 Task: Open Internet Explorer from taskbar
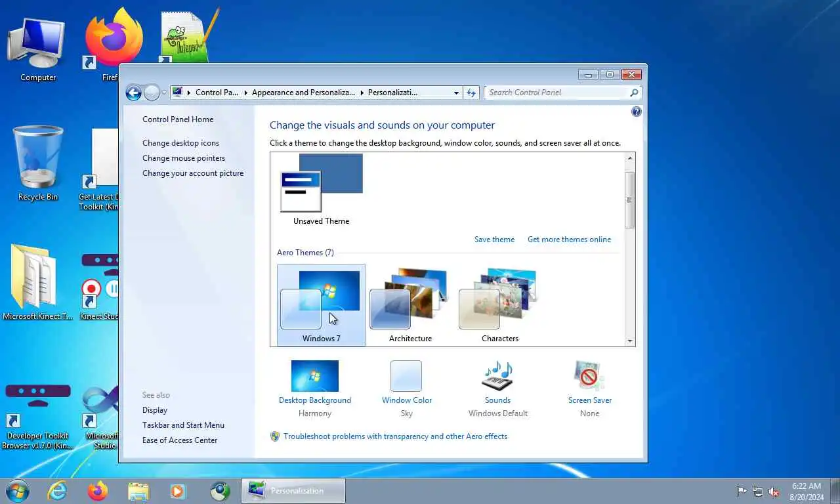(57, 491)
